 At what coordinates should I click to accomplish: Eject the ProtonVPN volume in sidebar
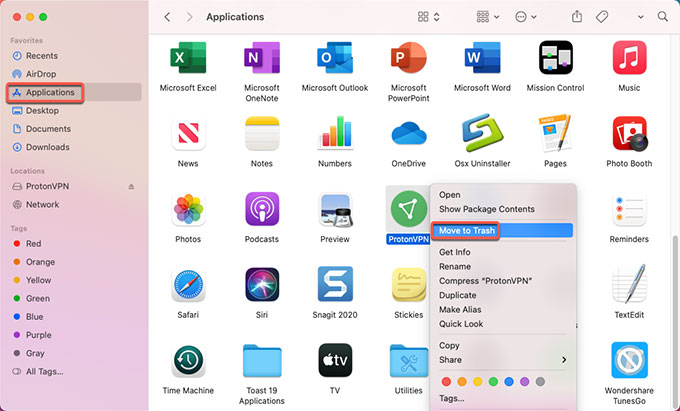click(x=132, y=186)
